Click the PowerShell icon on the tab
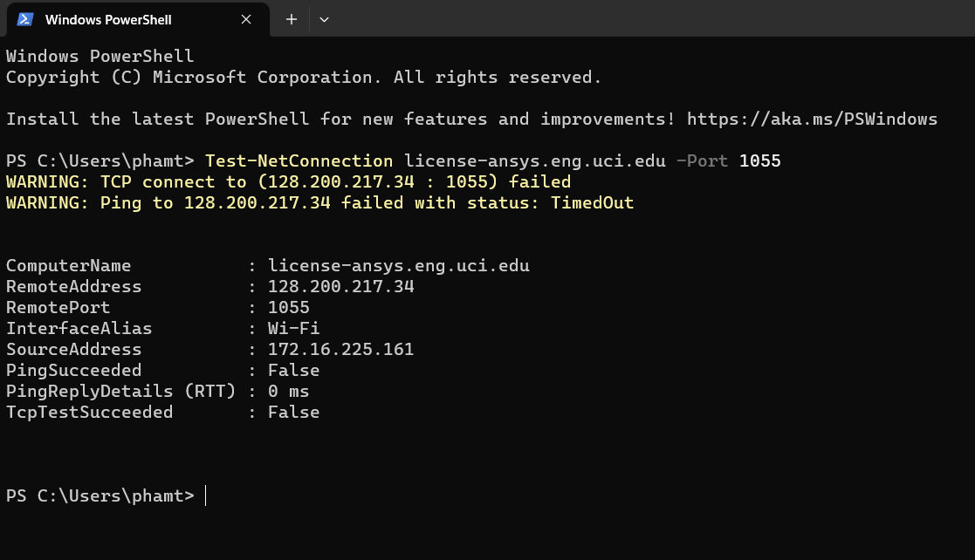 [24, 19]
